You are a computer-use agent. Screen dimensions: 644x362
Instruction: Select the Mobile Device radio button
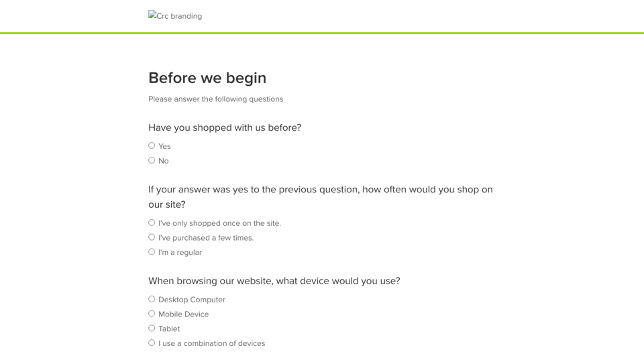[152, 314]
